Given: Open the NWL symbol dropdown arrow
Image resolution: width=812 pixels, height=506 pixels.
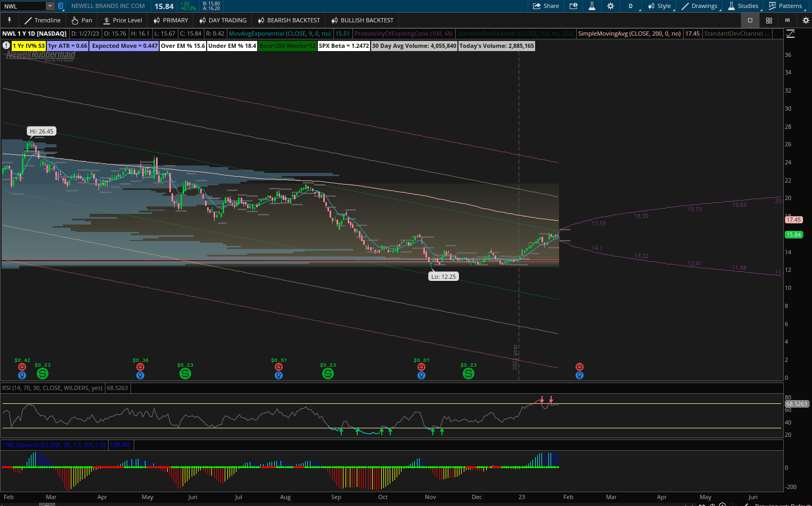Looking at the screenshot, I should tap(50, 6).
